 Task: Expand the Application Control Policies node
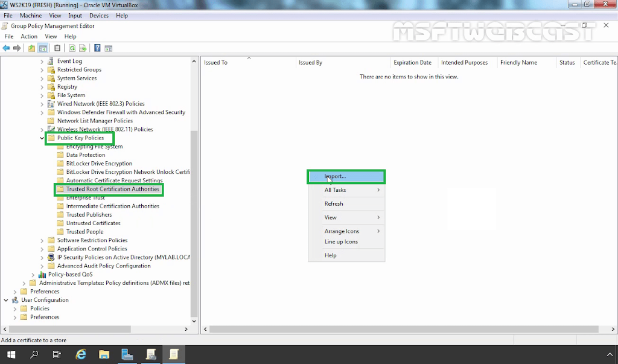coord(42,249)
